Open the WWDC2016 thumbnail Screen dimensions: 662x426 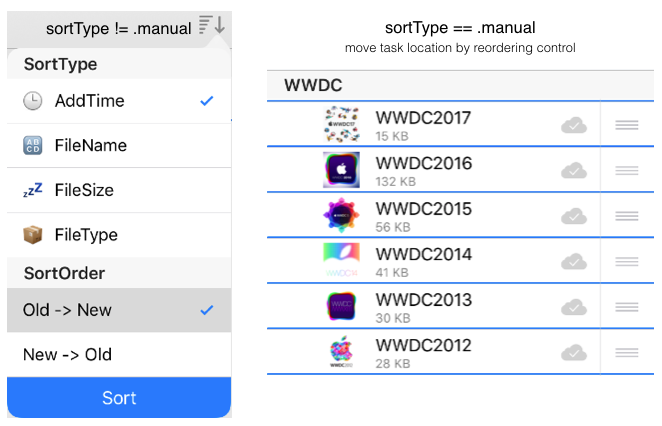coord(342,170)
